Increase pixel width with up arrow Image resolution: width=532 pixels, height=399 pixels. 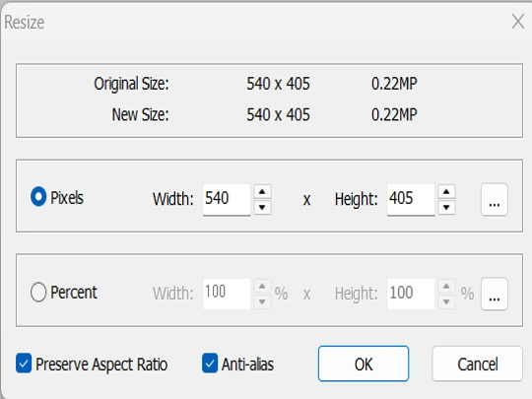click(x=262, y=192)
